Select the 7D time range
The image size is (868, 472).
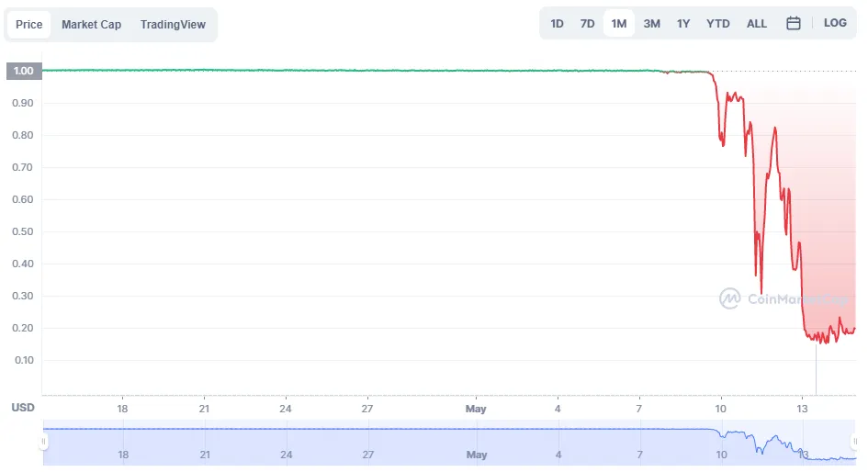[x=587, y=24]
